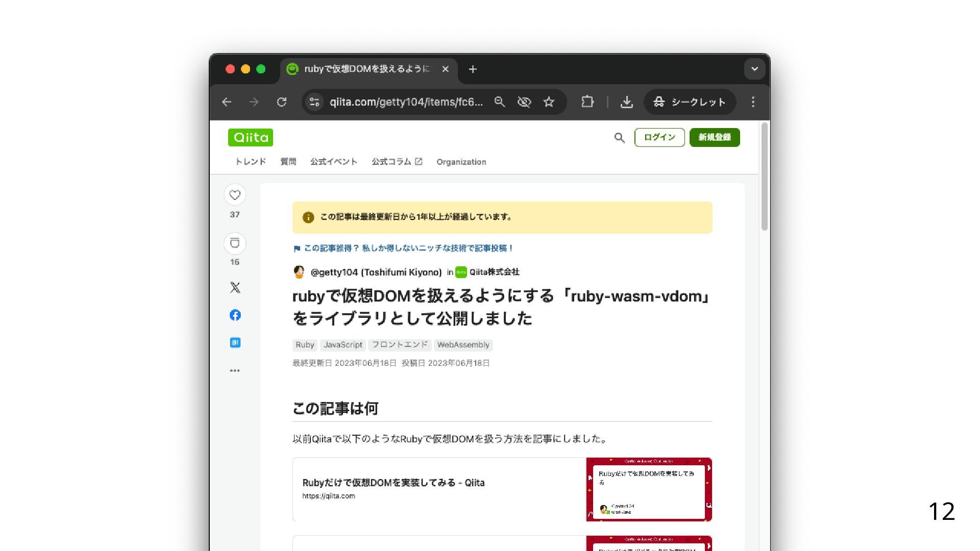Like the article with the heart icon
The height and width of the screenshot is (551, 980).
pos(235,195)
